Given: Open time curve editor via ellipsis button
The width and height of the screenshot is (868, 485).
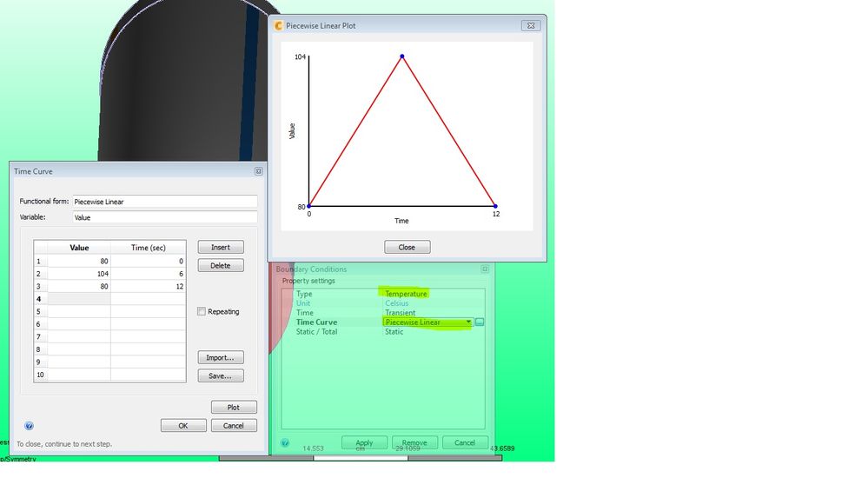Looking at the screenshot, I should 480,322.
